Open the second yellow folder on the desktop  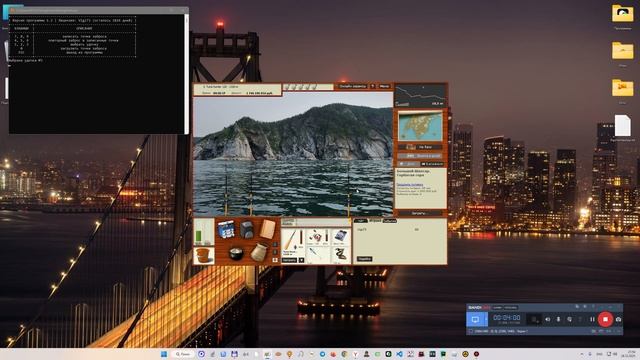click(622, 51)
